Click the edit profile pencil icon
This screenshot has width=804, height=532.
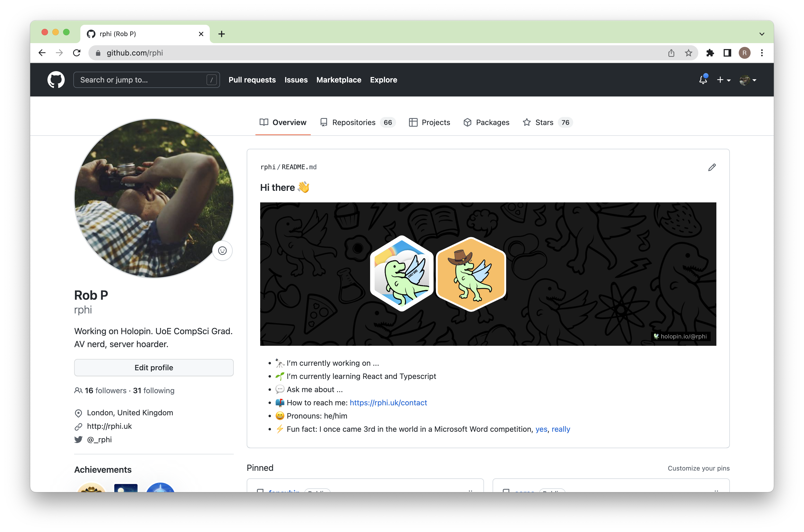coord(712,167)
